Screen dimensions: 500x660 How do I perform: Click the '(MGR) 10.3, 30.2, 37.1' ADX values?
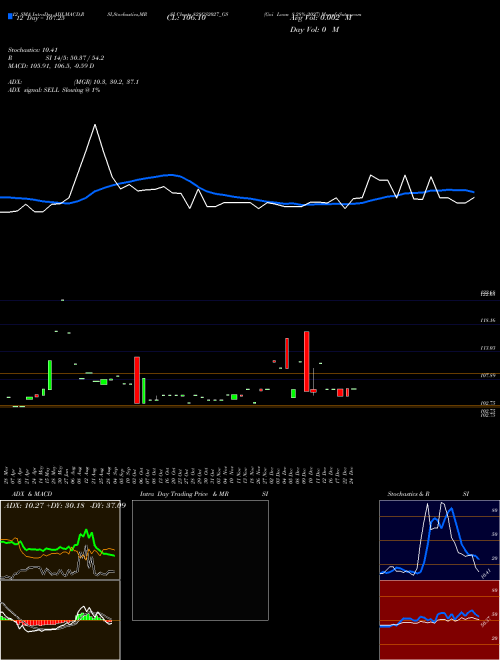click(x=106, y=82)
